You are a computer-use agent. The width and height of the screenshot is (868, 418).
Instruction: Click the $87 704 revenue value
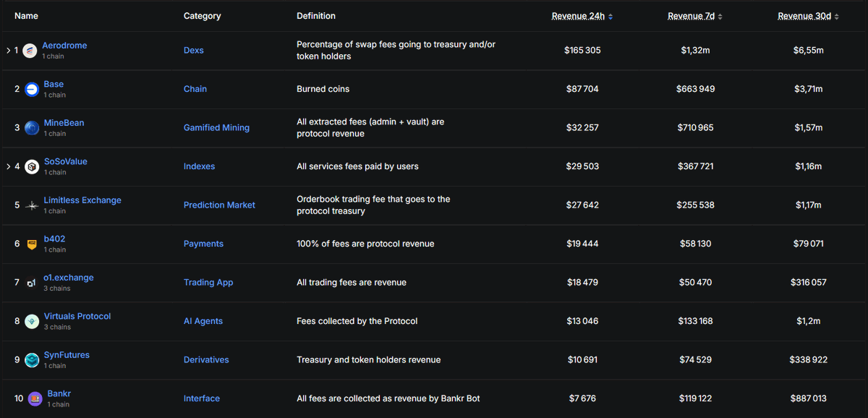pyautogui.click(x=582, y=89)
